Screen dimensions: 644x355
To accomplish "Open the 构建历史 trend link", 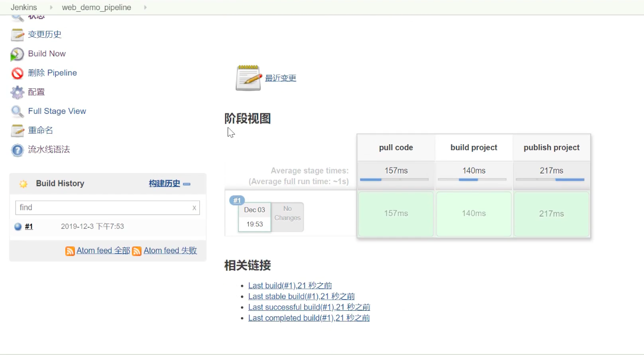I will pyautogui.click(x=164, y=184).
